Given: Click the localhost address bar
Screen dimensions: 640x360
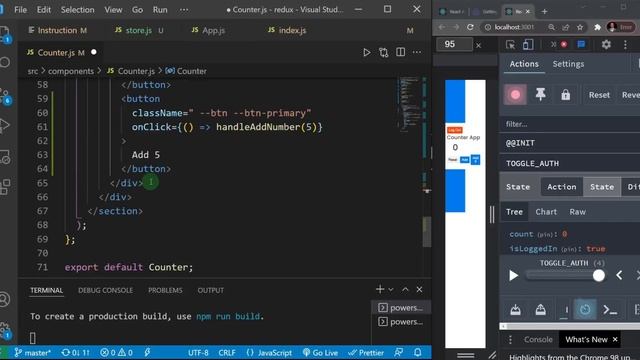Looking at the screenshot, I should click(514, 27).
